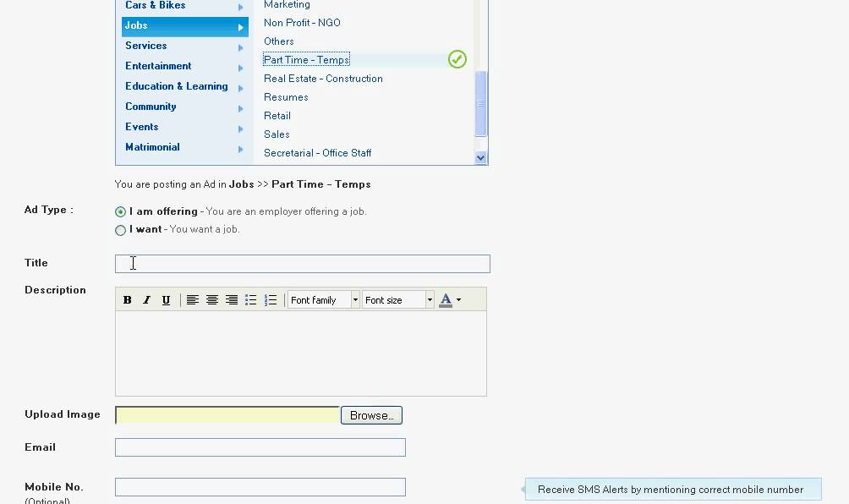
Task: Choose the Part Time - Temps subcategory
Action: pyautogui.click(x=306, y=60)
